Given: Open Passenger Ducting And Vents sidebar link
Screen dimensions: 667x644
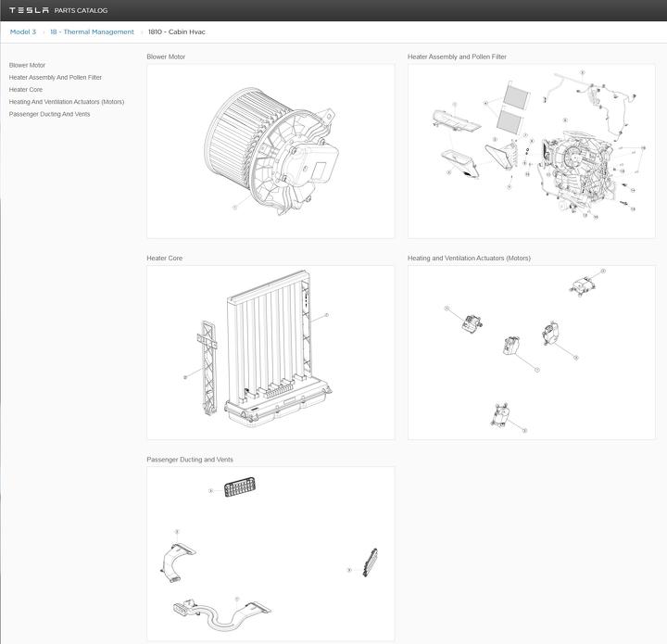Looking at the screenshot, I should pos(49,113).
